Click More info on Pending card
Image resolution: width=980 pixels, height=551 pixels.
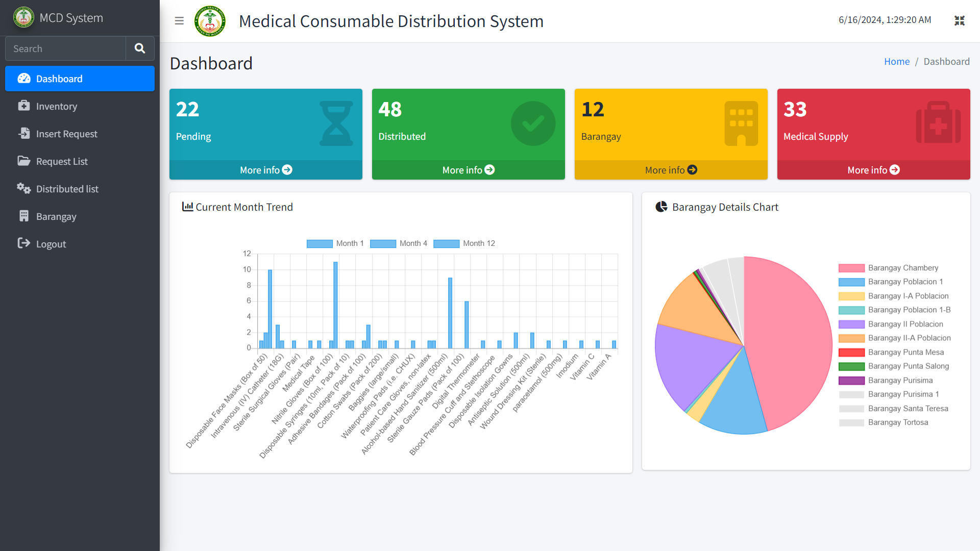(x=265, y=170)
